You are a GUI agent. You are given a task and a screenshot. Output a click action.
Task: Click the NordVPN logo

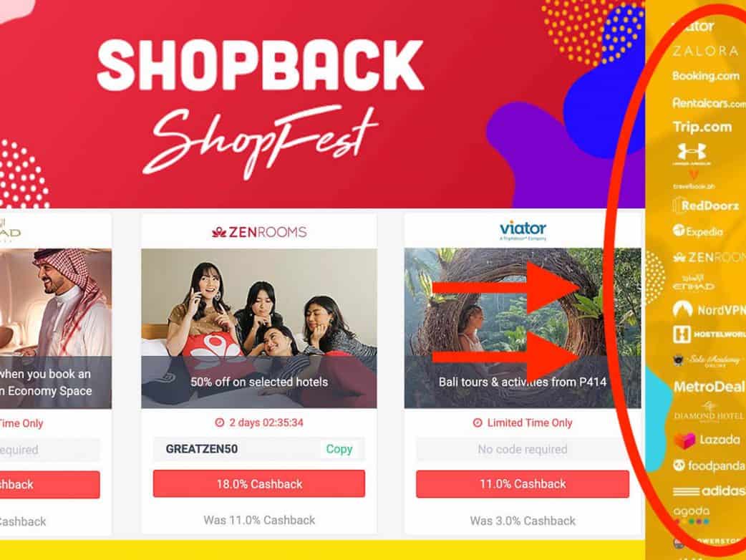[x=709, y=310]
